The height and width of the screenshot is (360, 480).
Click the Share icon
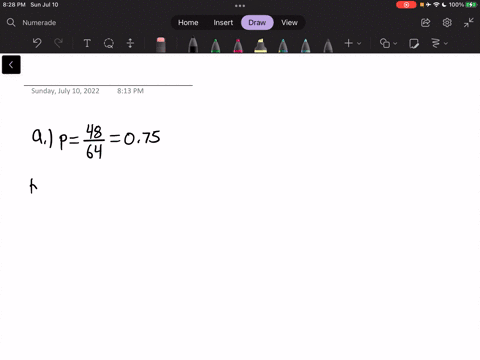(425, 23)
